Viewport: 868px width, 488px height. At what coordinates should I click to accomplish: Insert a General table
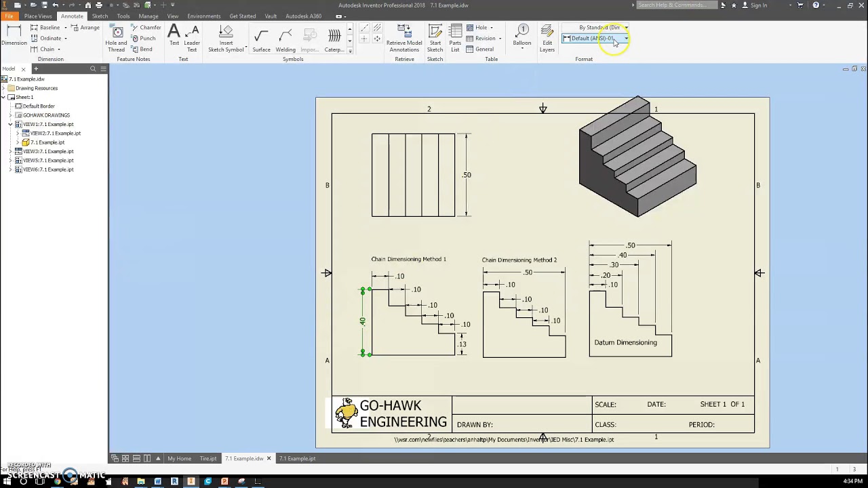pos(480,49)
